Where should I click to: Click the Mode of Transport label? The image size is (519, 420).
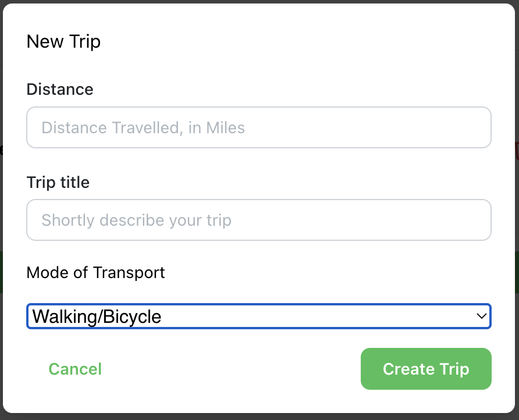point(96,272)
